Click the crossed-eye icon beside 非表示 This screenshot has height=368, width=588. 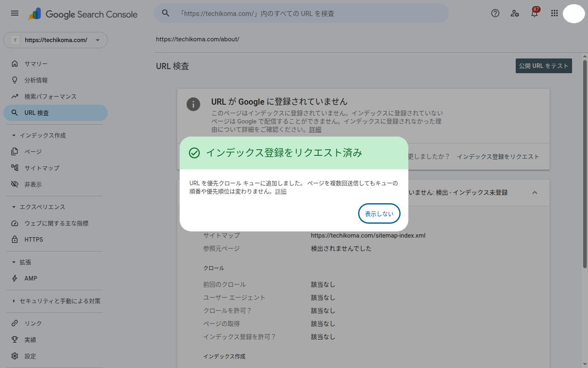point(15,184)
